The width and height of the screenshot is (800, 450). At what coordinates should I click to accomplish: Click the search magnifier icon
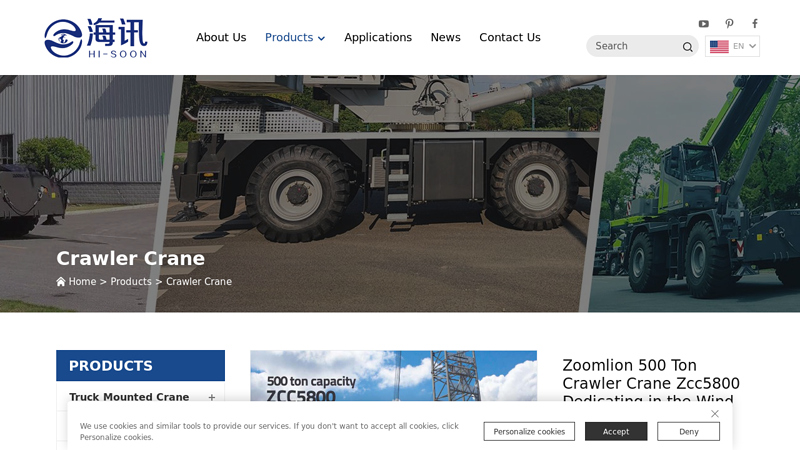(687, 46)
